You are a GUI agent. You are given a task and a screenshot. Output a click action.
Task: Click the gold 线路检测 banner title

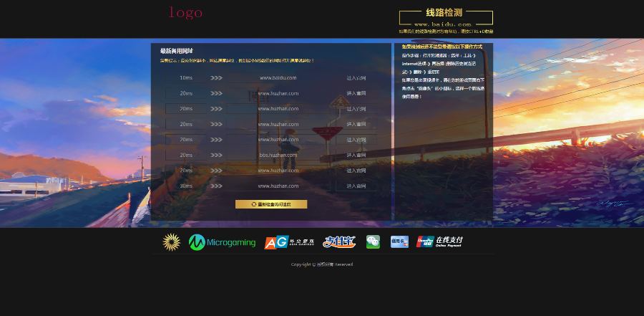point(444,13)
